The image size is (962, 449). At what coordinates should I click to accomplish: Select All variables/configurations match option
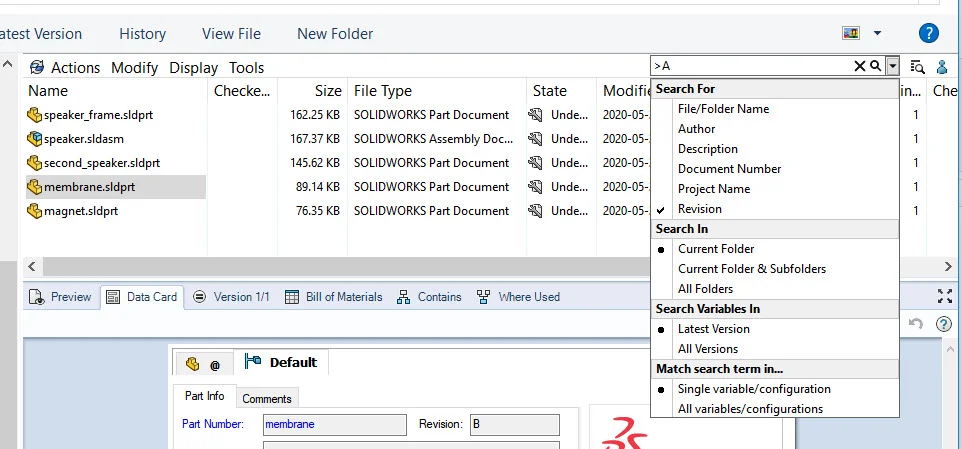[750, 409]
